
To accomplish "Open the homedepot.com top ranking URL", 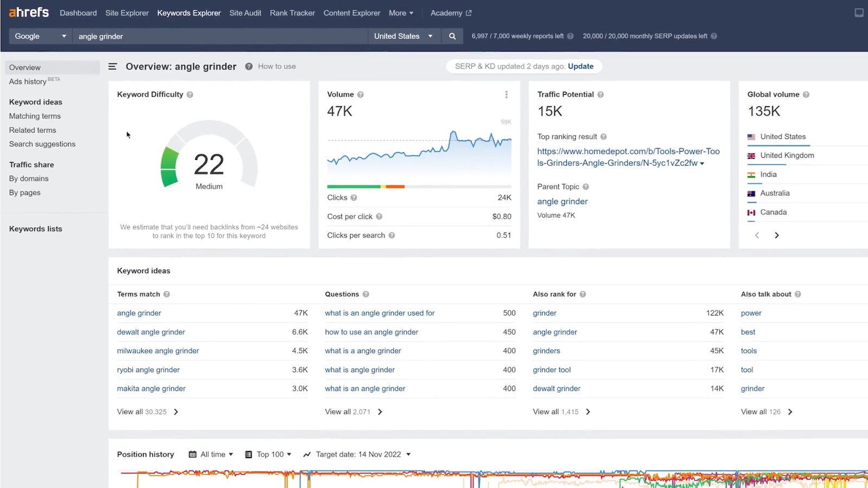I will click(x=628, y=157).
